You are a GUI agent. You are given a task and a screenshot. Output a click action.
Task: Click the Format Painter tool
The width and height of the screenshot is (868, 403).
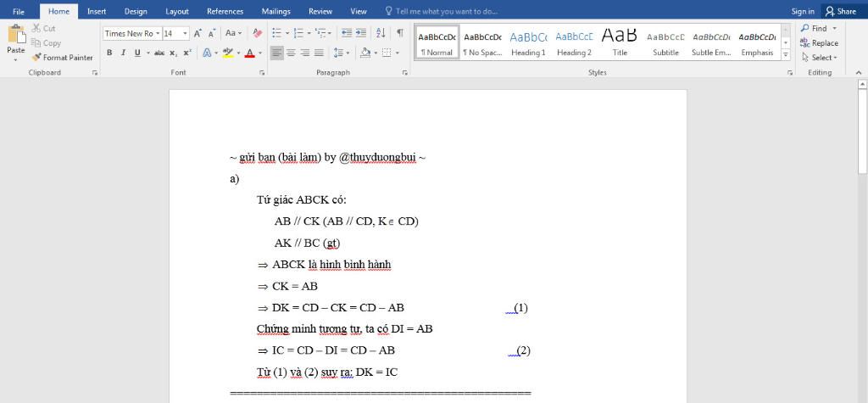click(x=63, y=58)
